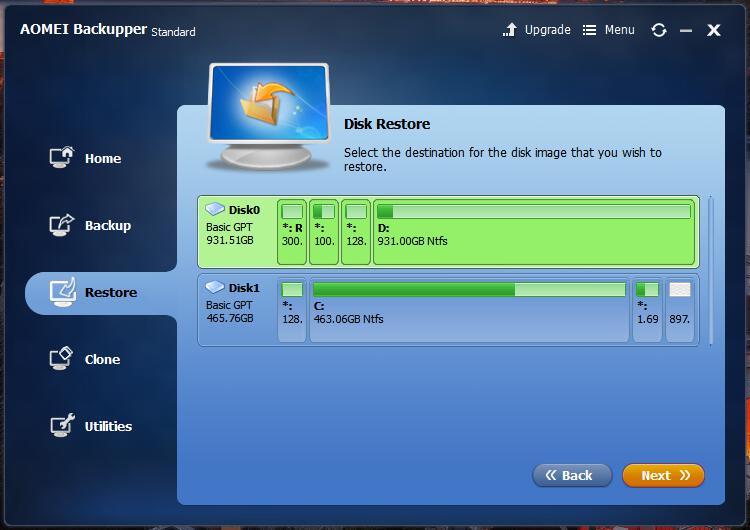Click the Backup arrow icon
Screen dimensions: 750x530
(62, 225)
